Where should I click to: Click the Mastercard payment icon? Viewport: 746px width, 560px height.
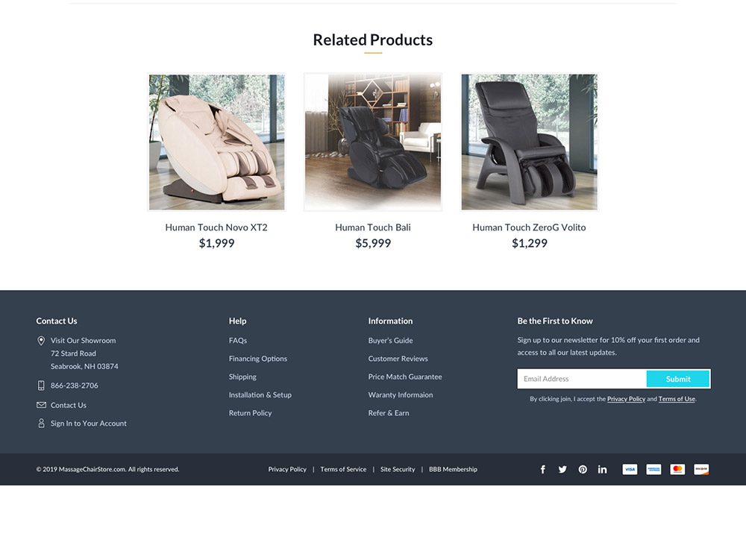click(677, 469)
